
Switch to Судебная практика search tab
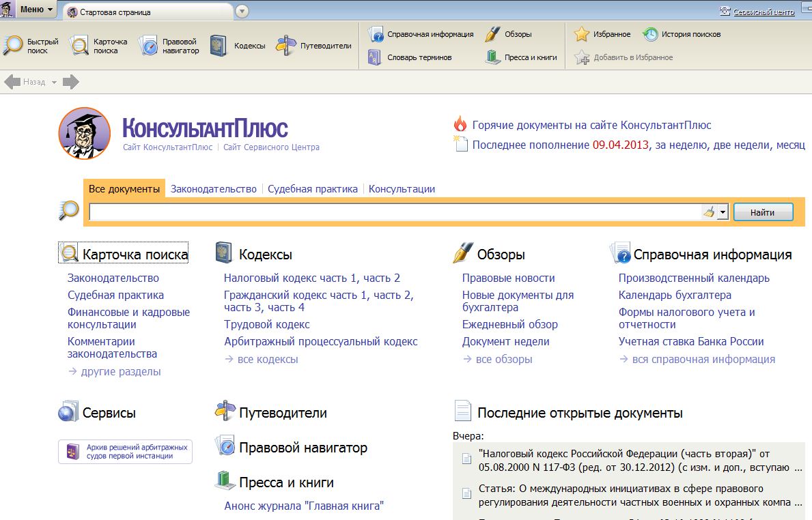coord(313,189)
